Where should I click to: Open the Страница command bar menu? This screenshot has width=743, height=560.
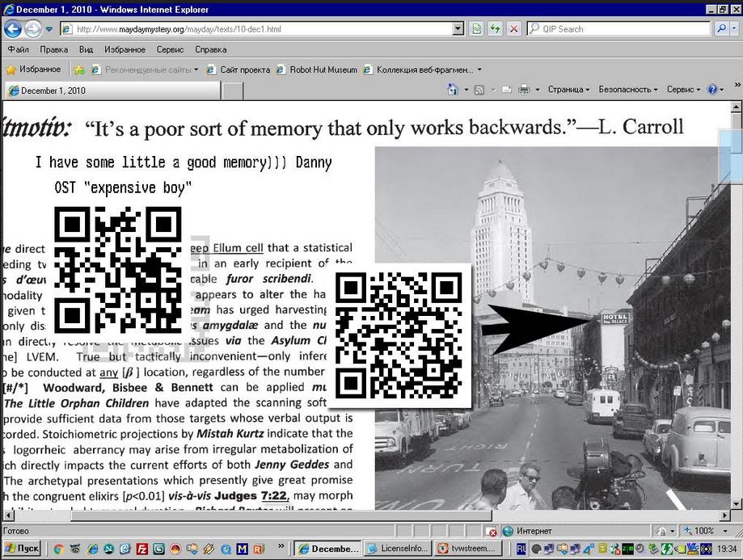(568, 90)
